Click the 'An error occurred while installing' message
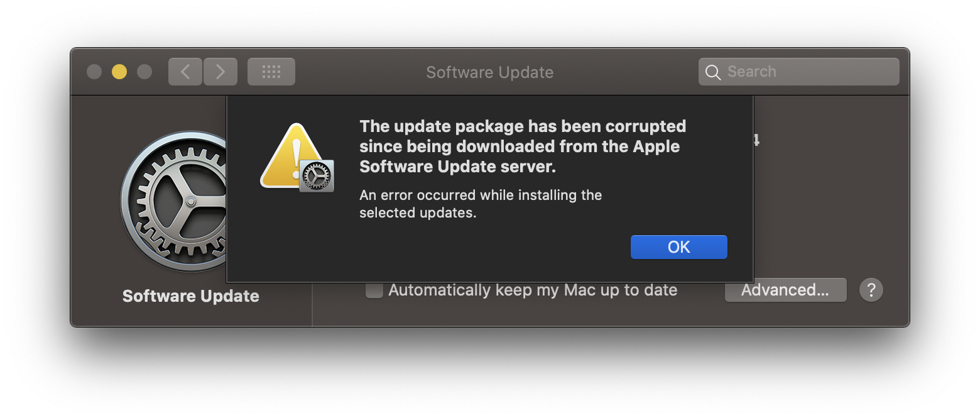Screen dimensions: 980x420 tap(481, 204)
